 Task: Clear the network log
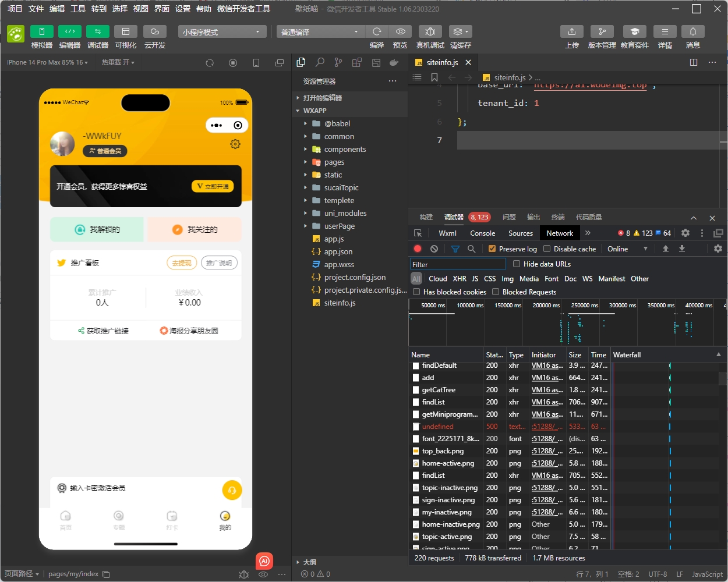[434, 249]
